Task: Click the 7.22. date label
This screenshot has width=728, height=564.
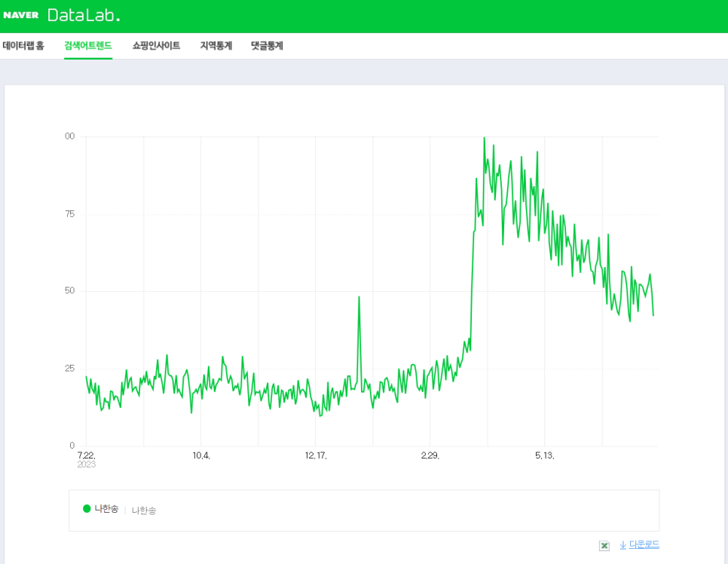Action: tap(87, 455)
